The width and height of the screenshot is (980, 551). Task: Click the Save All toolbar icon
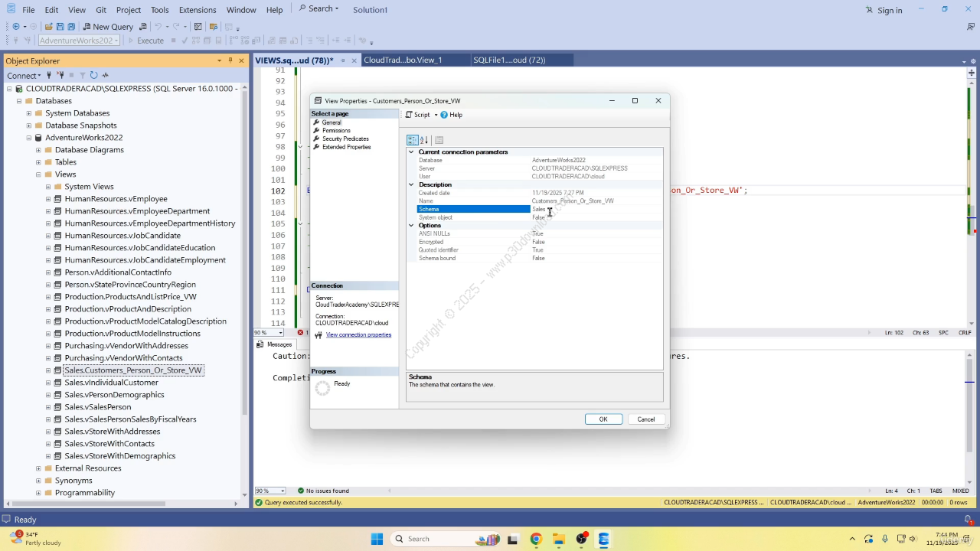click(x=71, y=27)
